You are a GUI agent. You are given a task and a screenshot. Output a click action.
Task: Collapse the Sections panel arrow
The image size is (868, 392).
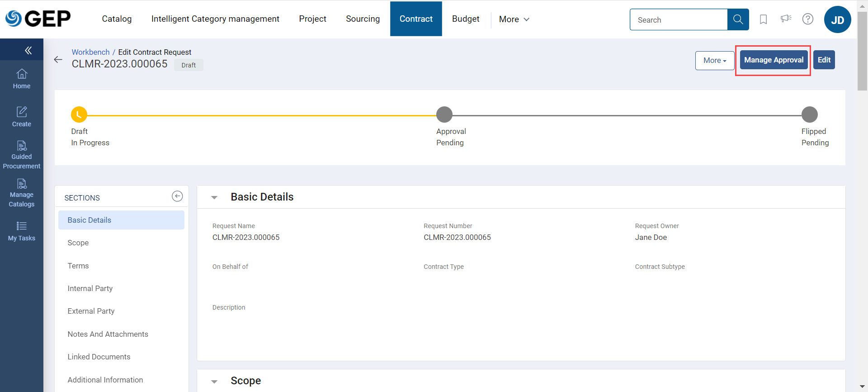click(x=177, y=196)
